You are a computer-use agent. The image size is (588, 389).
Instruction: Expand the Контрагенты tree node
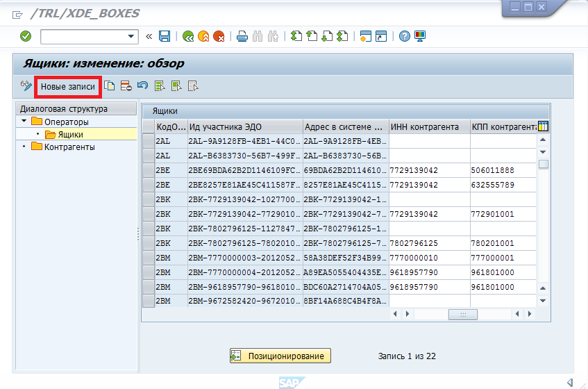(24, 147)
